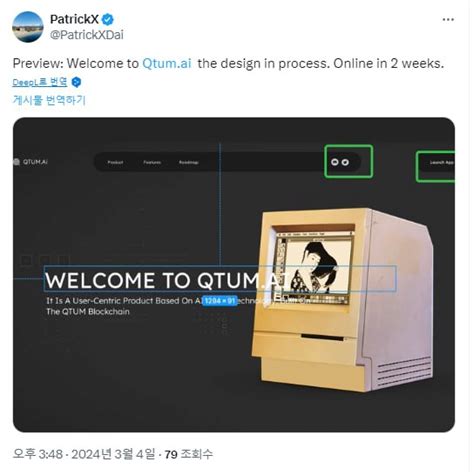Click the blue verified badge beside PatrickX

point(107,19)
